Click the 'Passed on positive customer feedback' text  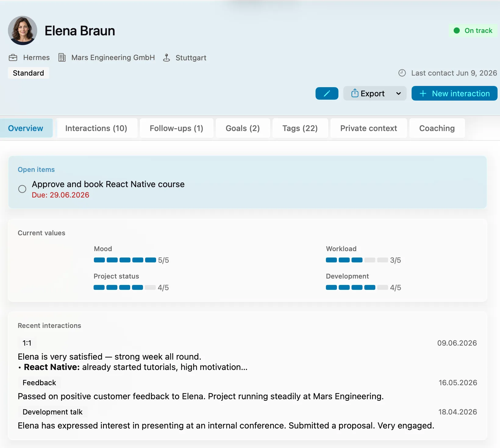coord(201,396)
